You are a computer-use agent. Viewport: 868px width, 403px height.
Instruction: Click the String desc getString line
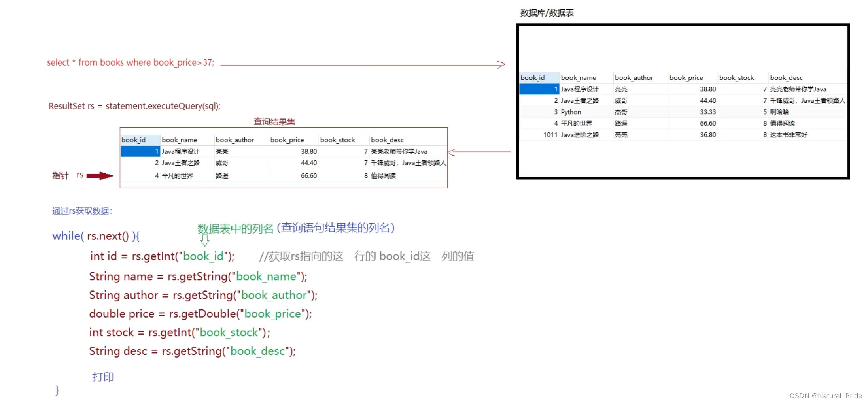click(x=192, y=351)
